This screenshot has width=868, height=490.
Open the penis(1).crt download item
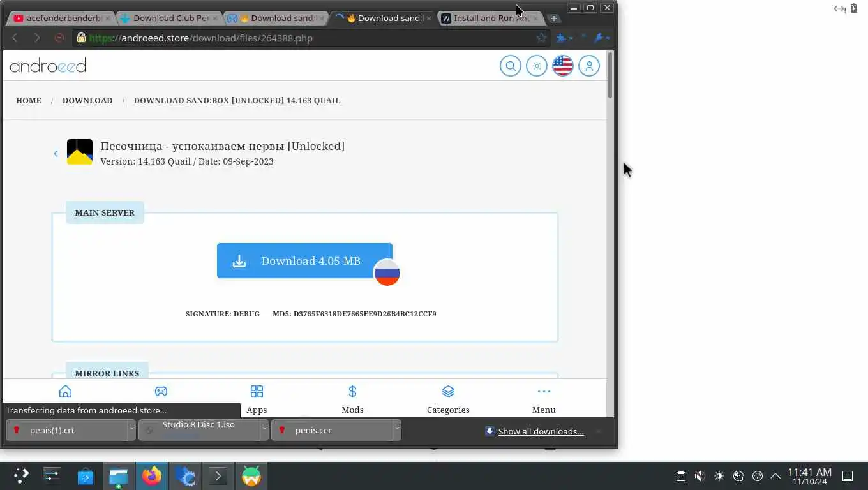pyautogui.click(x=67, y=430)
